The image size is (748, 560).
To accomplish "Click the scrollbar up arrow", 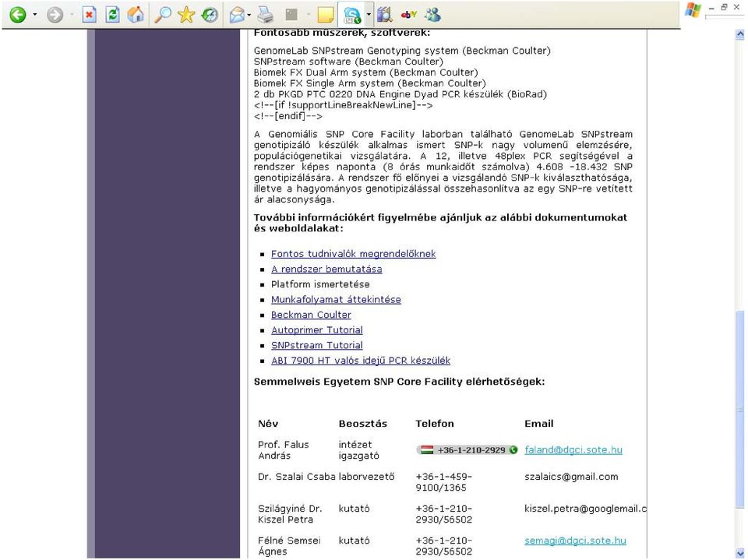I will click(x=740, y=34).
